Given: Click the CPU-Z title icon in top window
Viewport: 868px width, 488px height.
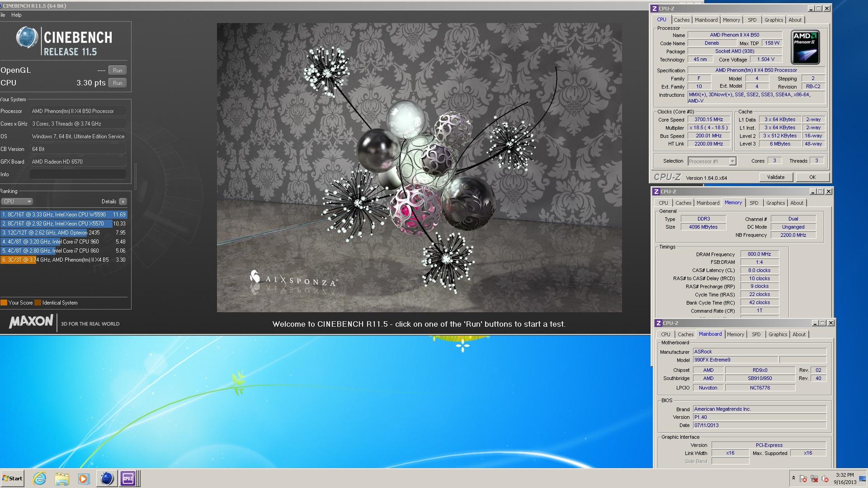Looking at the screenshot, I should click(x=654, y=9).
